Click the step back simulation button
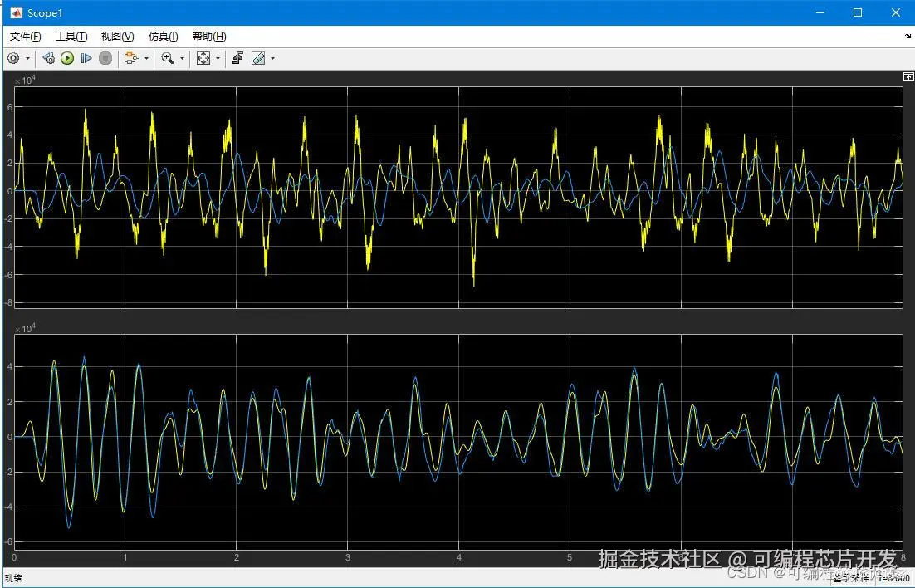Screen dimensions: 915x588 click(x=48, y=58)
